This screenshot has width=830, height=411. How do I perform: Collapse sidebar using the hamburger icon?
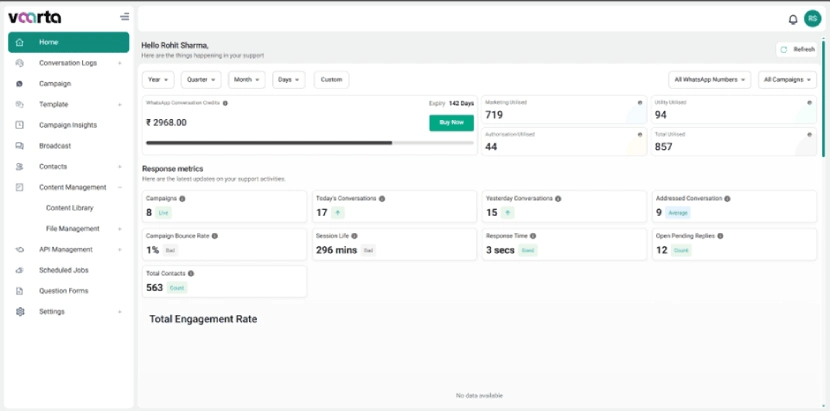pyautogui.click(x=124, y=16)
